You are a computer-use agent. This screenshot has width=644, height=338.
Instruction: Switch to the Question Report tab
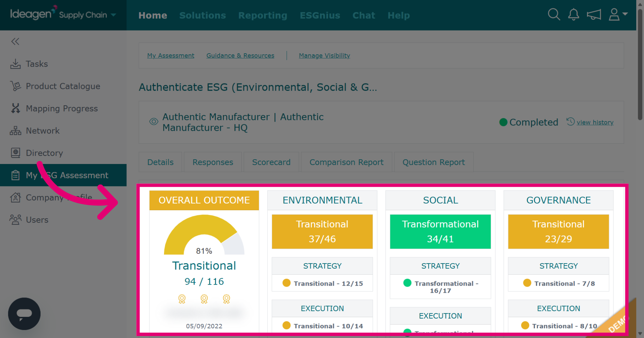click(x=434, y=162)
